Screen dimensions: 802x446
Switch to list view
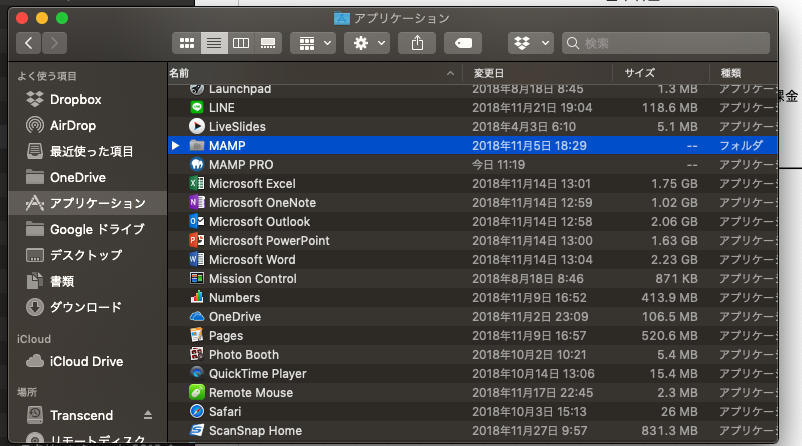[214, 43]
